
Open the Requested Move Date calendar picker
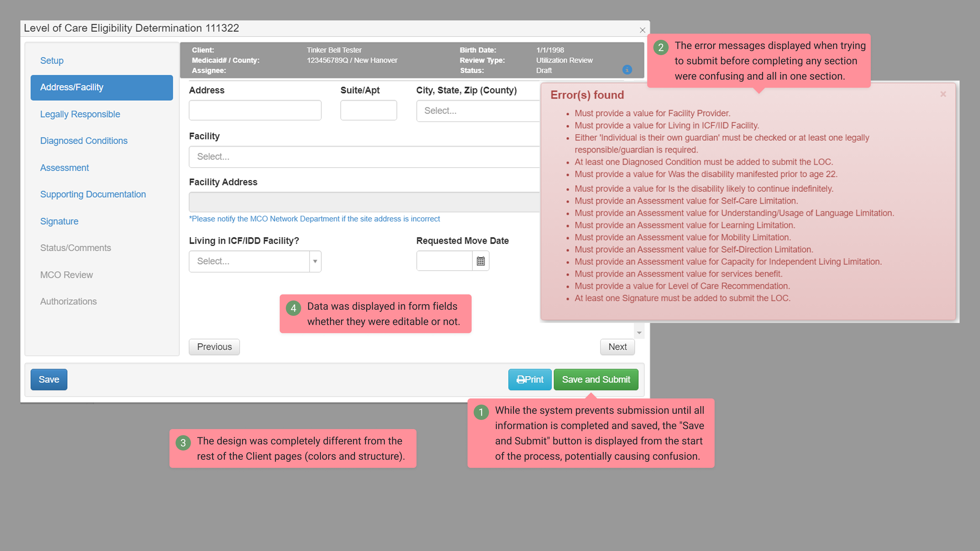481,261
